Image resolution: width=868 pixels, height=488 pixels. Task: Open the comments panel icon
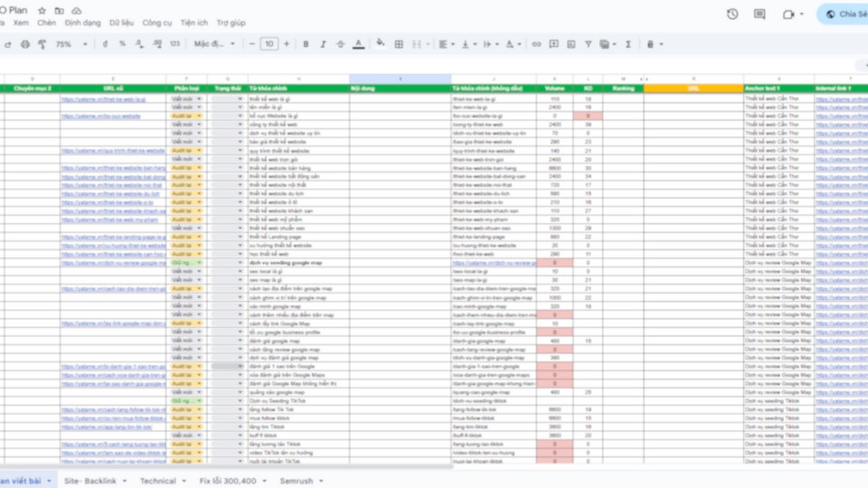pyautogui.click(x=759, y=14)
